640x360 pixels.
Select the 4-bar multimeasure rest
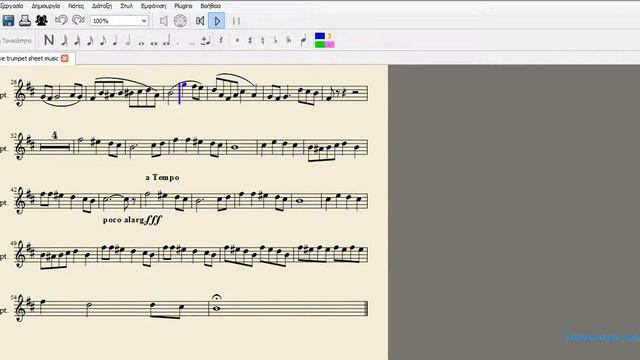55,147
